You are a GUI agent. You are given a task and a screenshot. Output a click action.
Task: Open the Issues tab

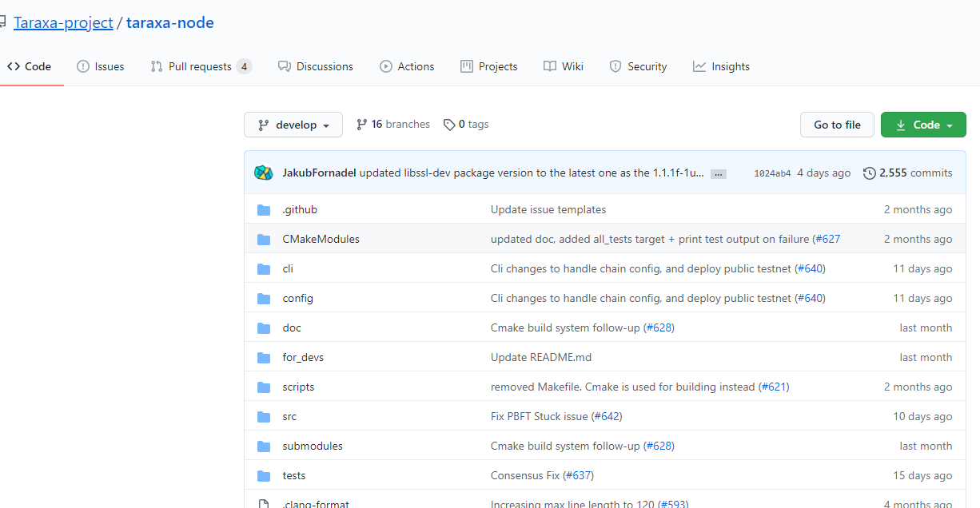101,66
